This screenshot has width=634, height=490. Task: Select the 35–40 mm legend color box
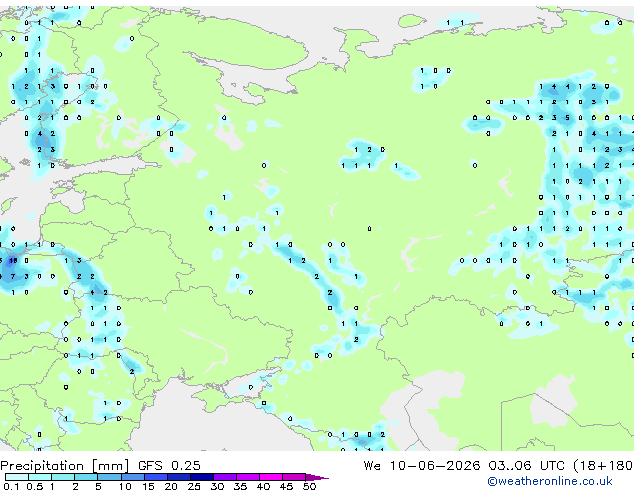click(248, 477)
